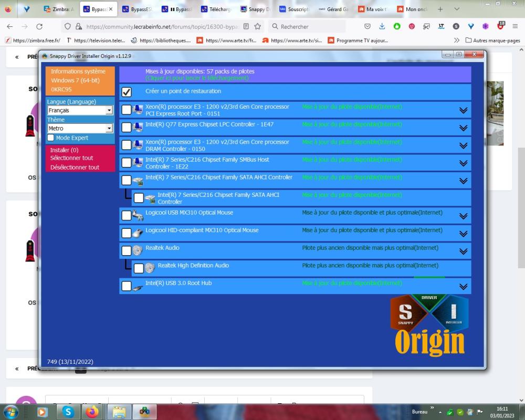Click in the Rechercher search field
525x420 pixels.
307,26
